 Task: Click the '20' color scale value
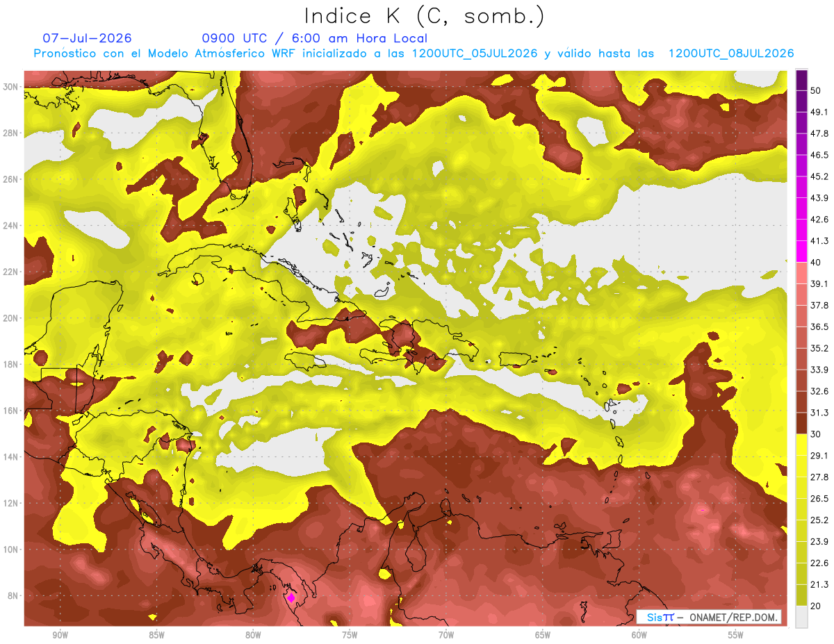(x=815, y=606)
